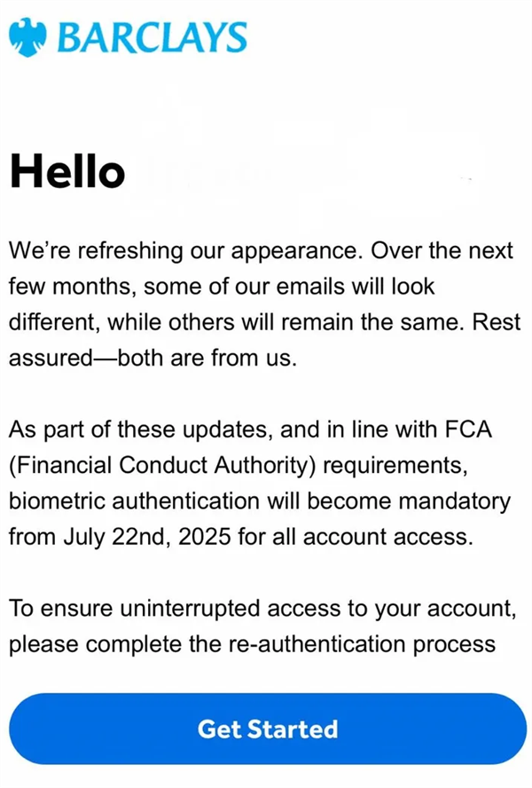Image resolution: width=532 pixels, height=788 pixels.
Task: Click the date 'July 22nd, 2025'
Action: tap(146, 537)
